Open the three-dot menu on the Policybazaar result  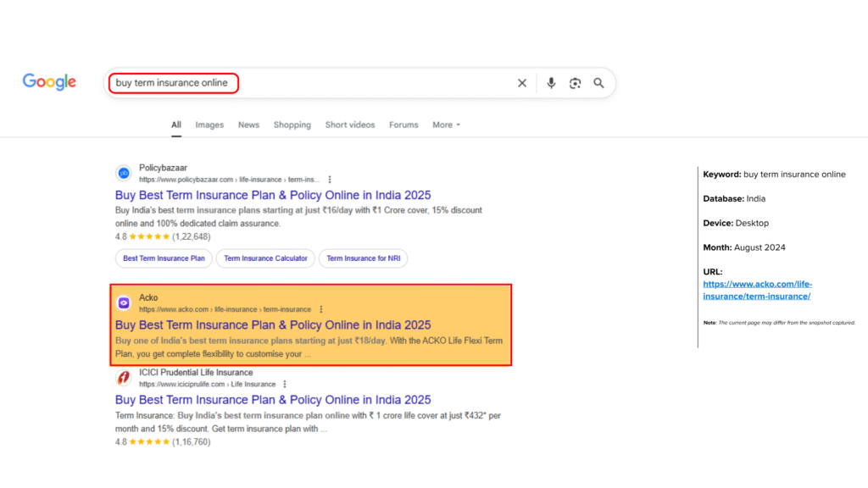[x=329, y=179]
